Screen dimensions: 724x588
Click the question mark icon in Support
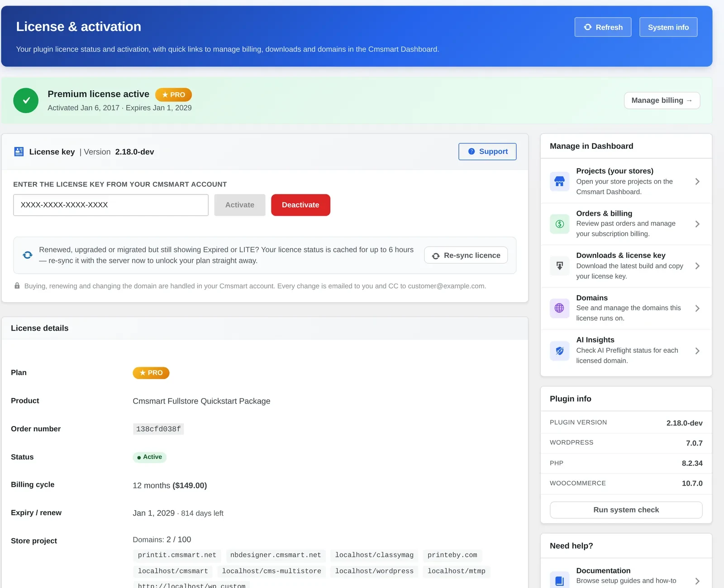click(x=472, y=152)
